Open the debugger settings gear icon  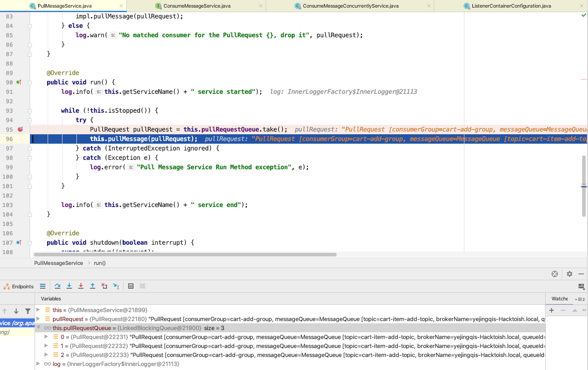click(570, 274)
